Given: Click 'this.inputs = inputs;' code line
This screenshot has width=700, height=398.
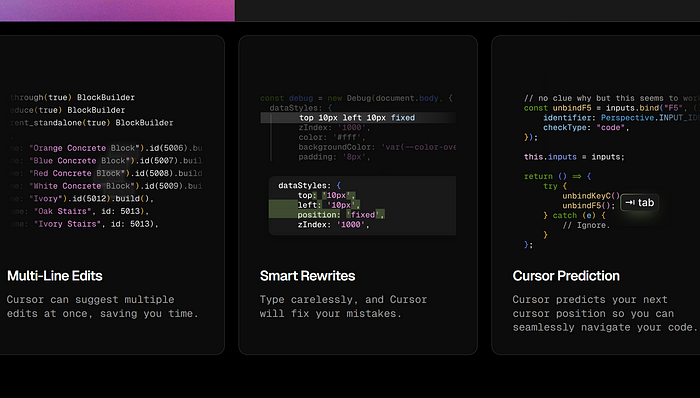Looking at the screenshot, I should point(574,157).
